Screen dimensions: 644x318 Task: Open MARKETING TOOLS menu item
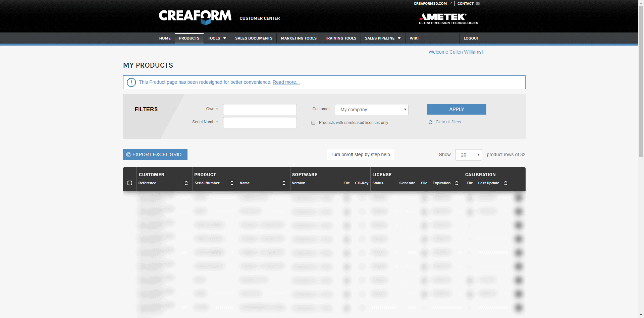(x=299, y=38)
